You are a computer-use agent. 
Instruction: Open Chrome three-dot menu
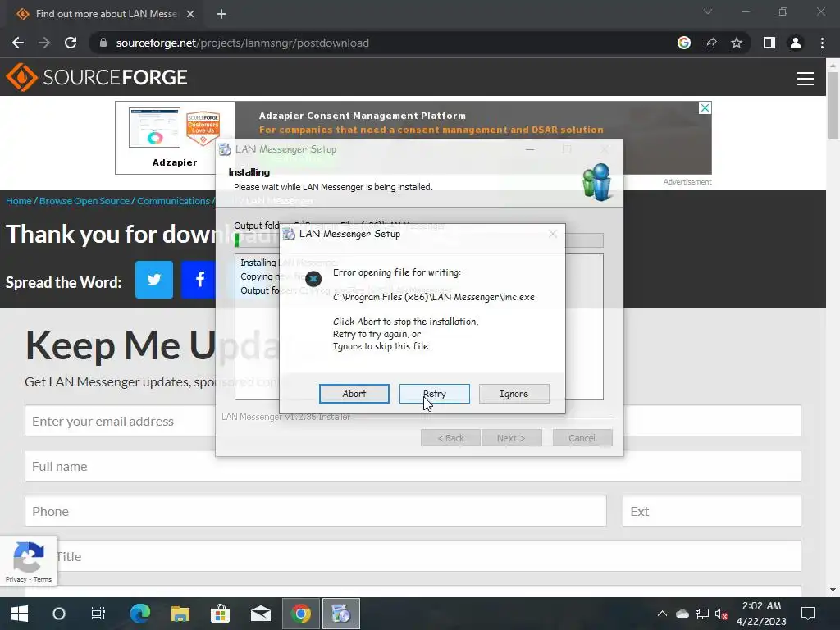point(822,43)
